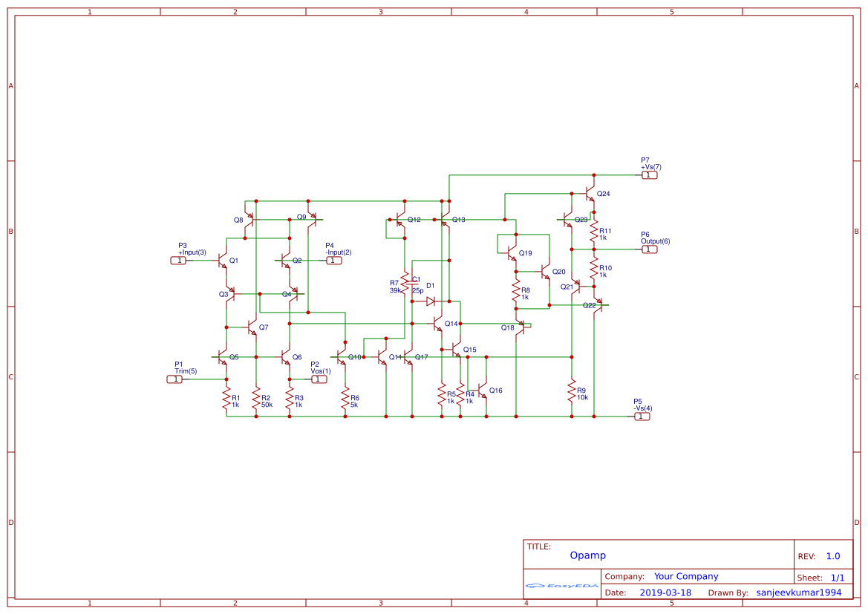
Task: Click the sheet number '1/1'
Action: tap(838, 578)
